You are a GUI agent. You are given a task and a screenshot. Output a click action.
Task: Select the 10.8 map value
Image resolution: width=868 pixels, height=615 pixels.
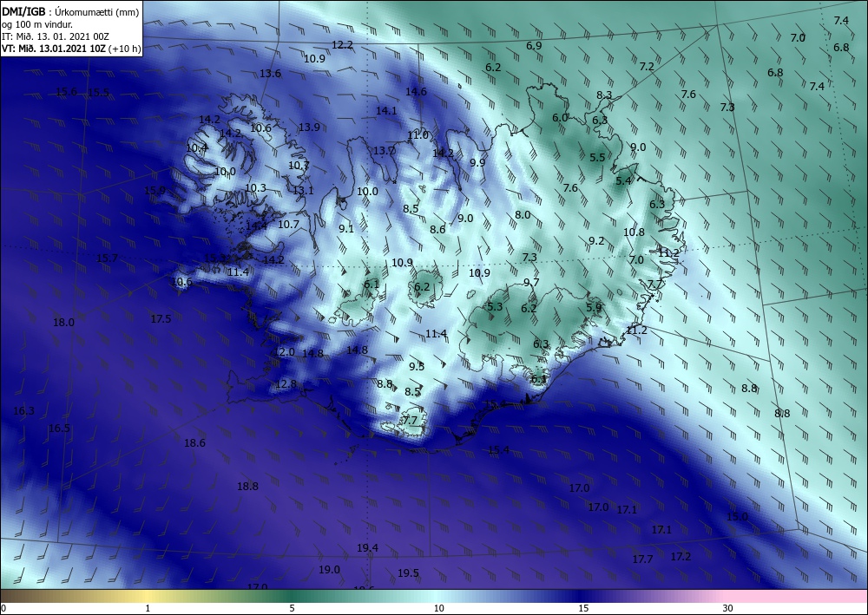(x=634, y=232)
